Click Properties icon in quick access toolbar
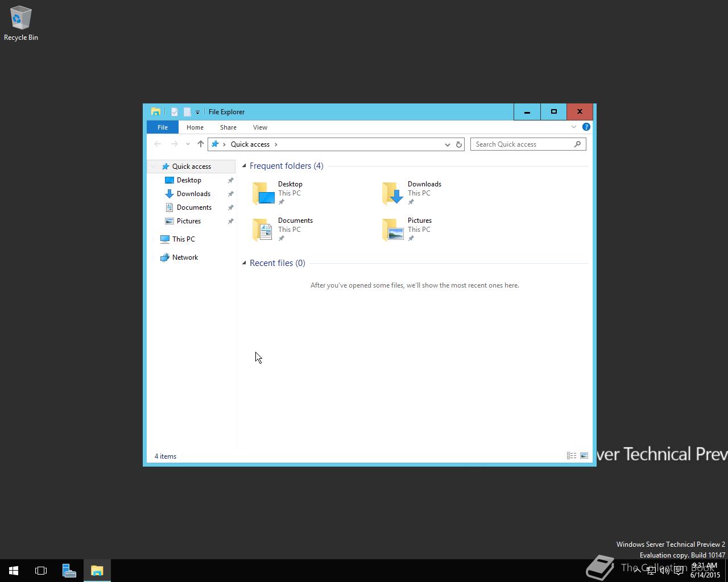The width and height of the screenshot is (728, 582). [175, 112]
